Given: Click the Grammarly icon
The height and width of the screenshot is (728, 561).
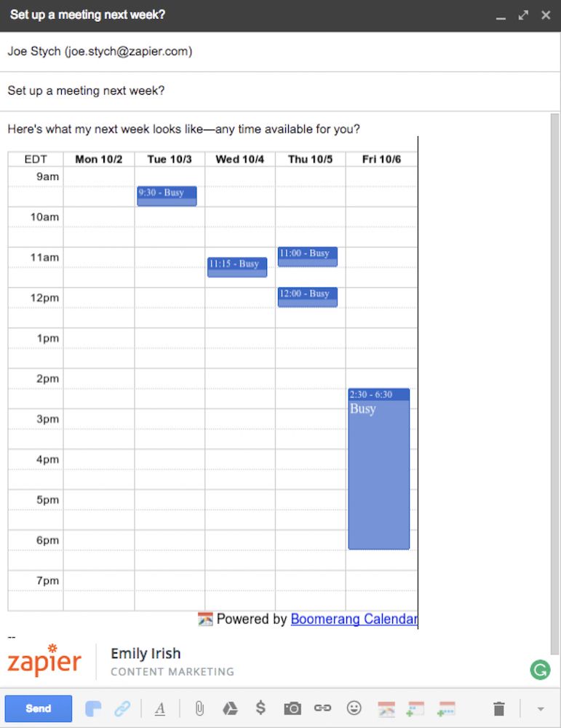Looking at the screenshot, I should click(540, 670).
